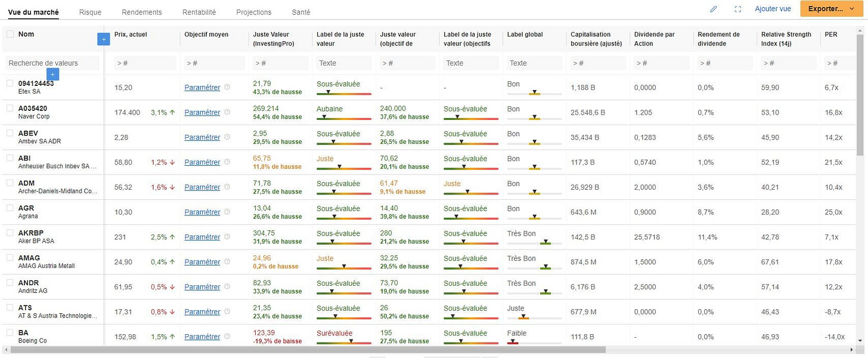The image size is (868, 358).
Task: Switch to the Santé tab
Action: [300, 11]
